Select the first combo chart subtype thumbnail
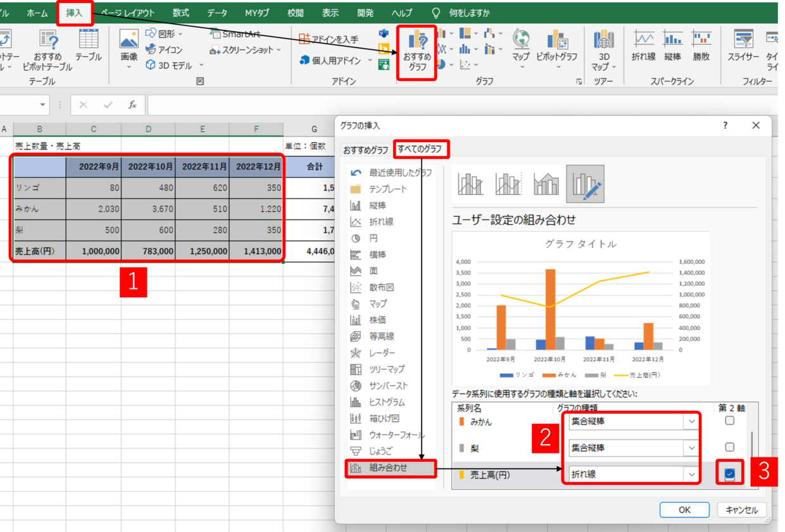The width and height of the screenshot is (785, 532). (470, 184)
